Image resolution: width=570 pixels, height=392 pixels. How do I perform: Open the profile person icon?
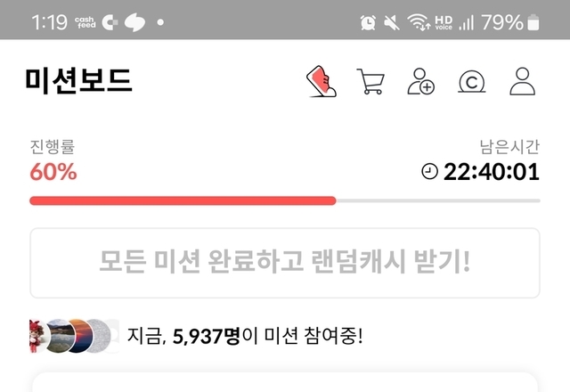(523, 81)
